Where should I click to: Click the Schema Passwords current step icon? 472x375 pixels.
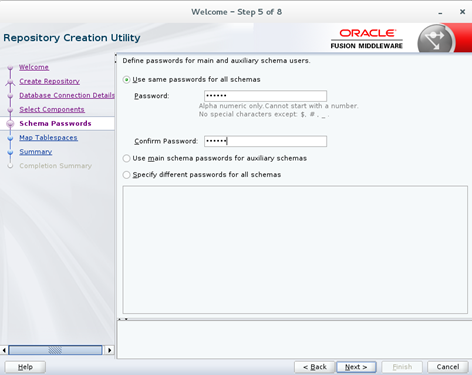point(10,124)
